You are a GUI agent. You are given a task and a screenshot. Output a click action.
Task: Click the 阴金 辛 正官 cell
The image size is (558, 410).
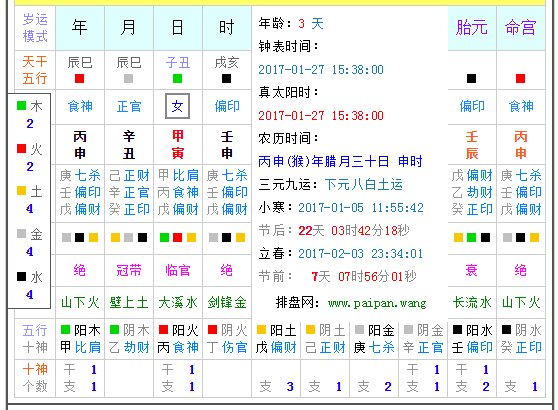coord(423,339)
